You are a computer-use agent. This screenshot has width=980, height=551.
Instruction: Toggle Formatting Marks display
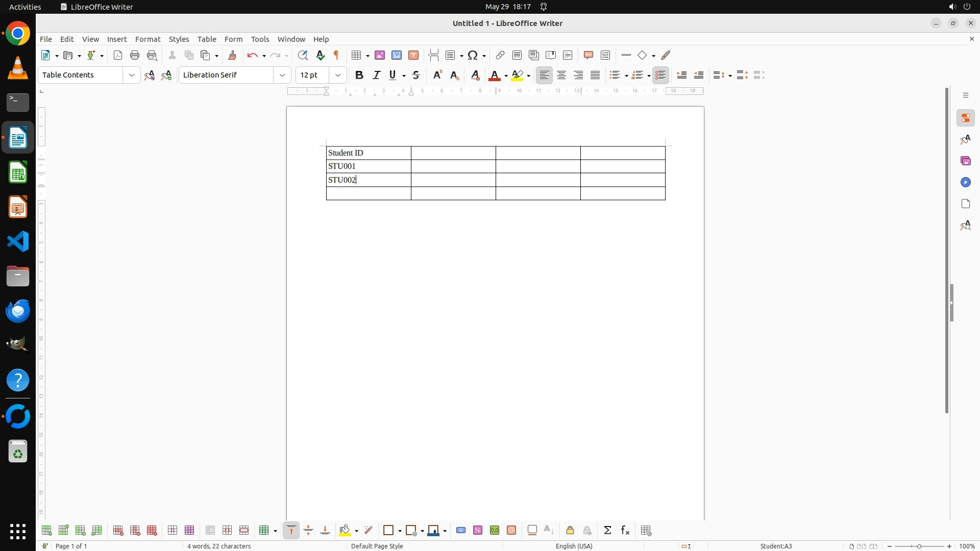pos(336,55)
